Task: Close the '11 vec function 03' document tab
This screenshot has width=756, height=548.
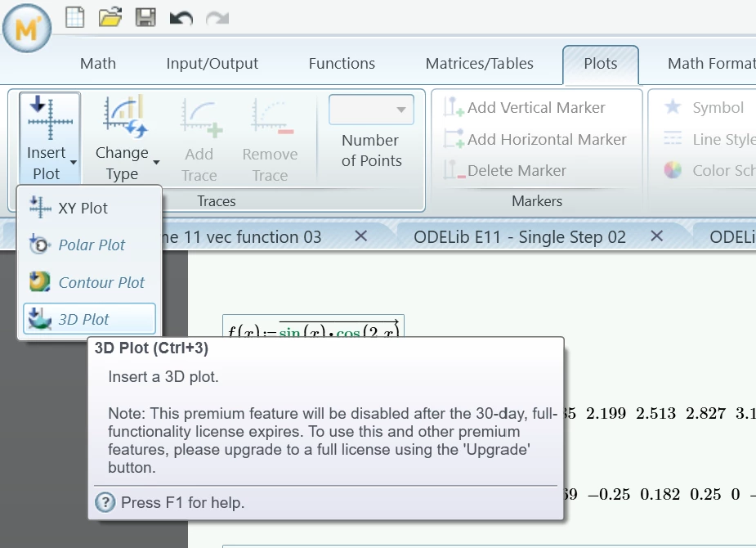Action: [360, 236]
